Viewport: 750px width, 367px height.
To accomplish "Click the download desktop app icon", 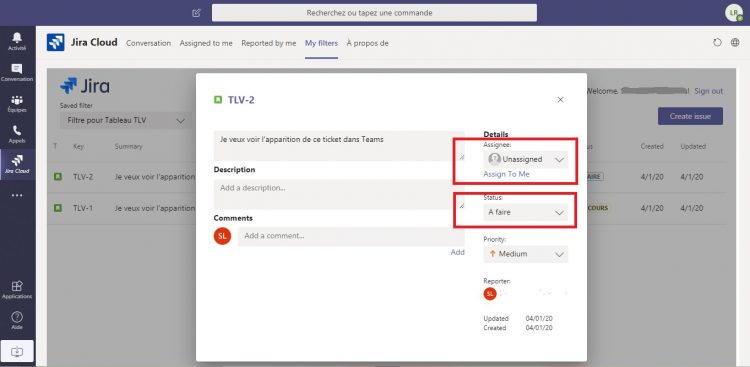I will pyautogui.click(x=17, y=351).
